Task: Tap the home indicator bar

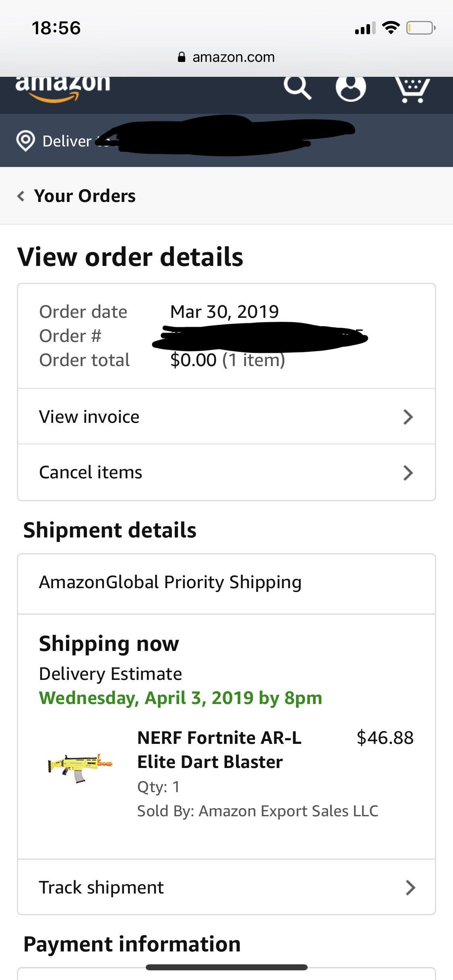Action: pos(226,967)
